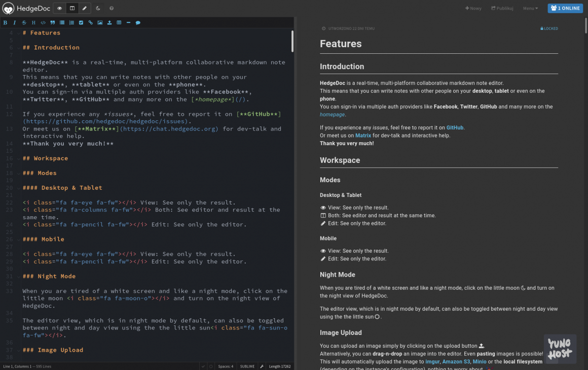Toggle night mode with the moon icon
Screen dimensions: 588x370
click(x=98, y=8)
